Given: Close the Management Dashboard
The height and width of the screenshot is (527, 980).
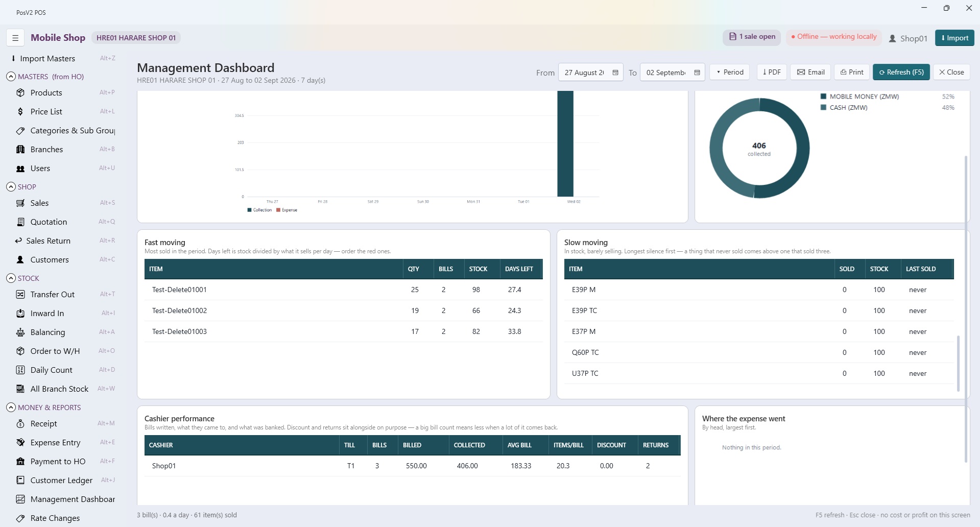Looking at the screenshot, I should [952, 72].
